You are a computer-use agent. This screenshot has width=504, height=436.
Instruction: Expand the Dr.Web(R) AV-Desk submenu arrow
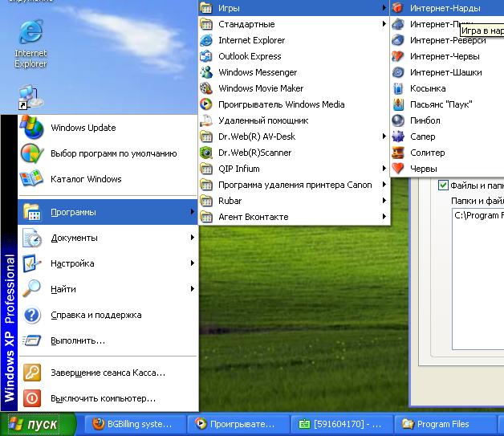[384, 137]
